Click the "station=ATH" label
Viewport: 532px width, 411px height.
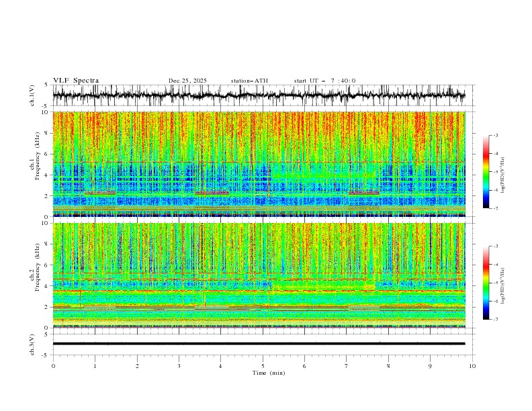pos(249,81)
